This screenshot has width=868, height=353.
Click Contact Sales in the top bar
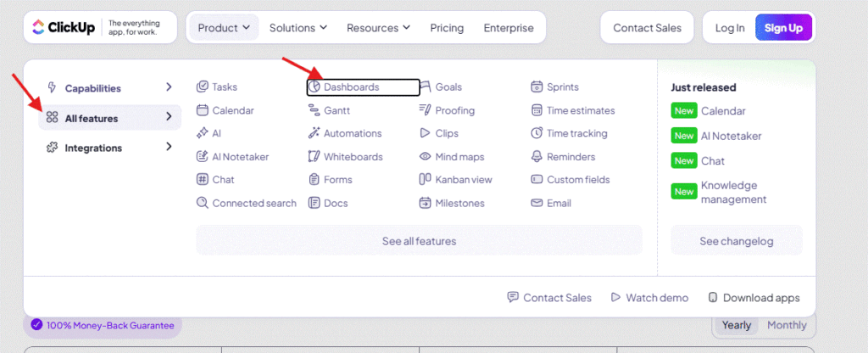[647, 28]
